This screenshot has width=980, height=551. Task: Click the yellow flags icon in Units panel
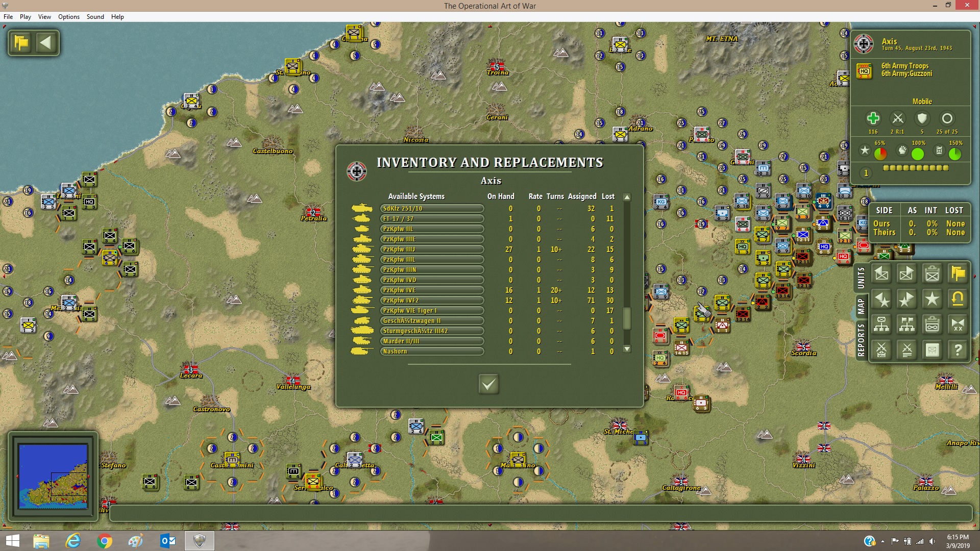pyautogui.click(x=958, y=274)
